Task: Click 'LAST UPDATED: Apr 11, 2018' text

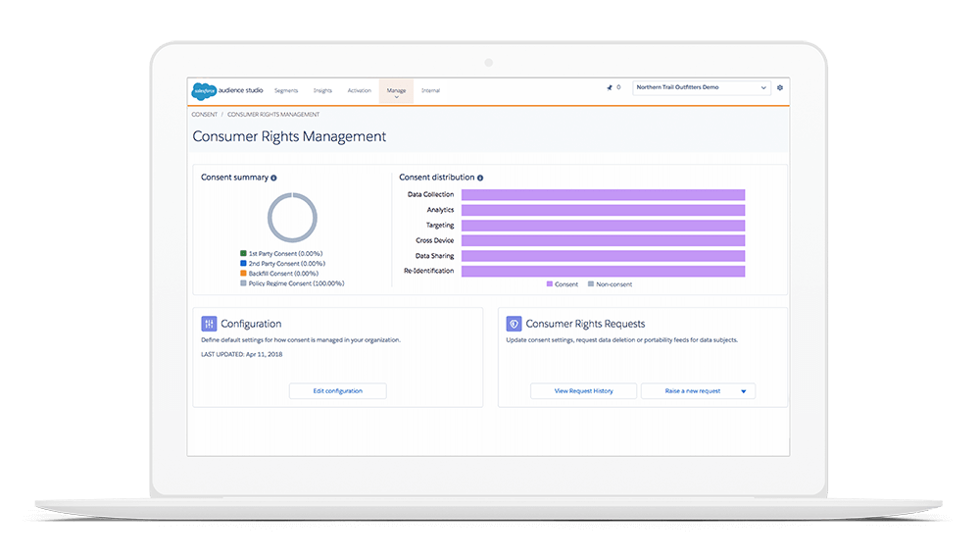Action: (242, 354)
